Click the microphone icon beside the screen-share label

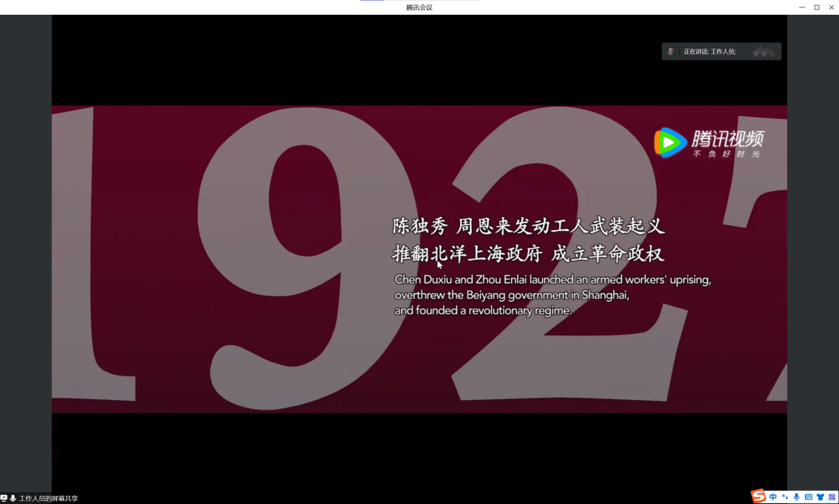point(13,499)
